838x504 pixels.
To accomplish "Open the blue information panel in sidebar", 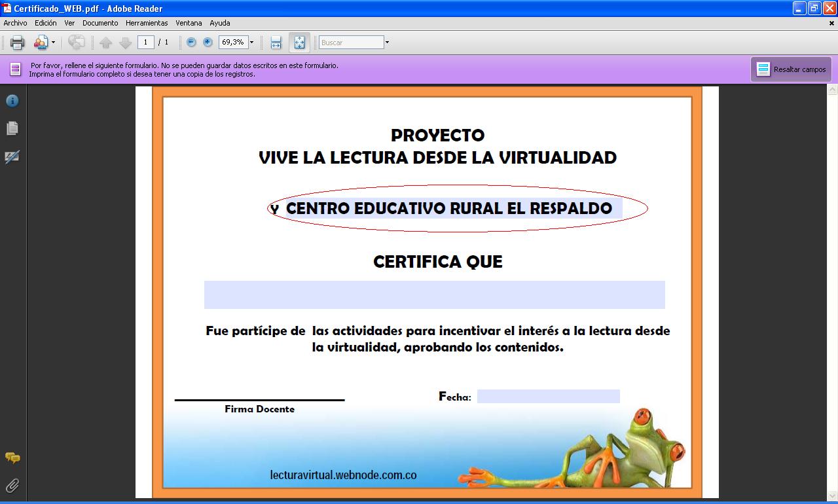I will tap(12, 101).
